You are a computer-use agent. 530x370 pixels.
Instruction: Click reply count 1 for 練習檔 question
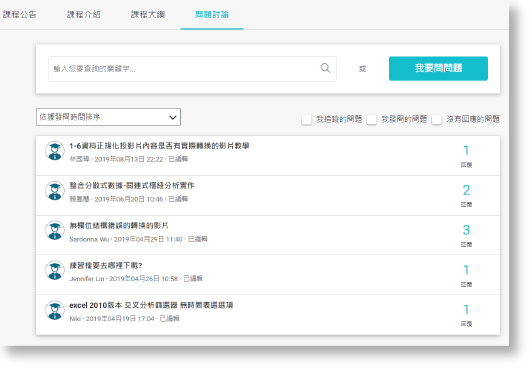pyautogui.click(x=466, y=270)
